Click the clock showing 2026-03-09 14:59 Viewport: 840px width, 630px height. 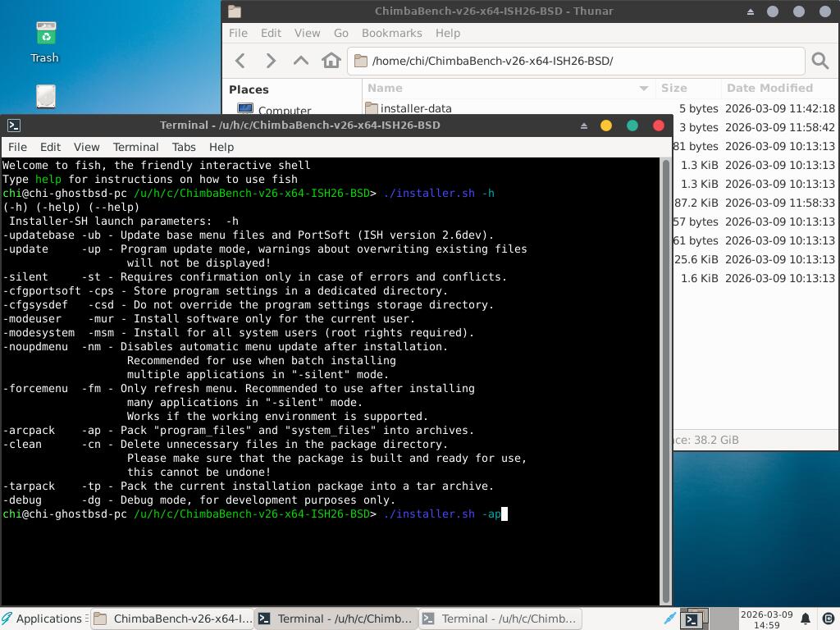pyautogui.click(x=767, y=619)
